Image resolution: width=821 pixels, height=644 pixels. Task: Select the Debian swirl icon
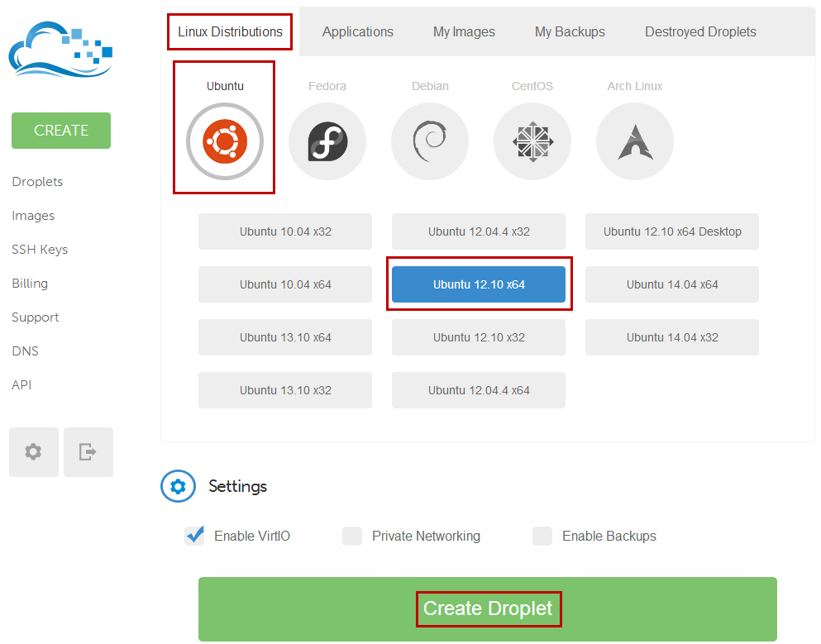pyautogui.click(x=430, y=141)
